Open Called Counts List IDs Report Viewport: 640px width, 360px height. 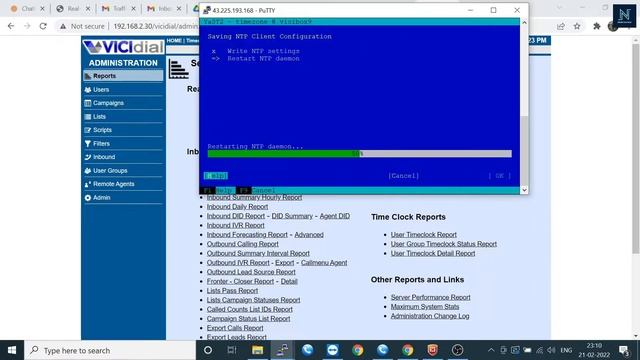(x=250, y=309)
